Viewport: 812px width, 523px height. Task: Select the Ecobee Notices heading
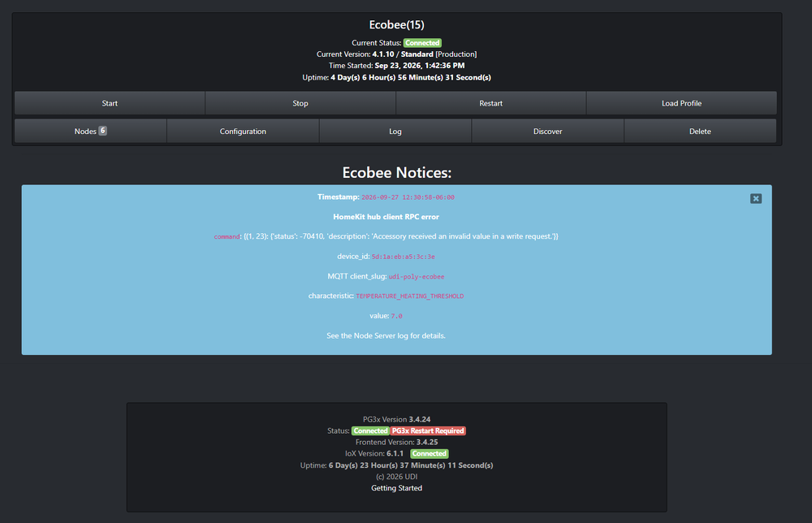tap(397, 172)
